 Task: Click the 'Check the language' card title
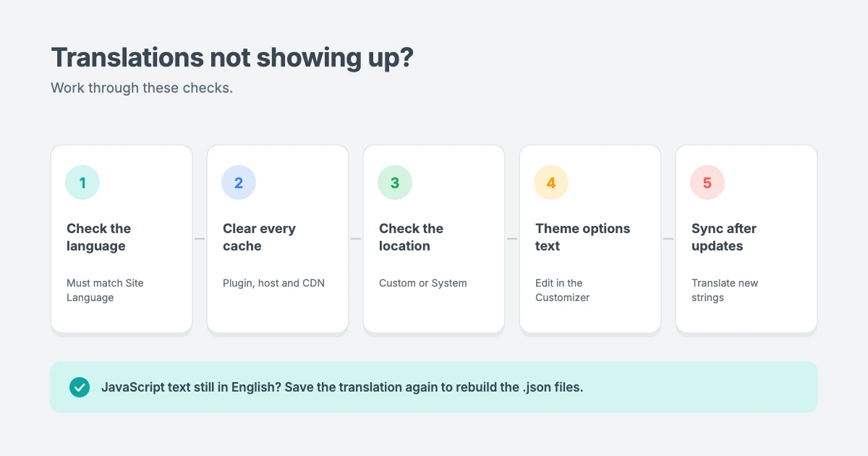click(99, 237)
